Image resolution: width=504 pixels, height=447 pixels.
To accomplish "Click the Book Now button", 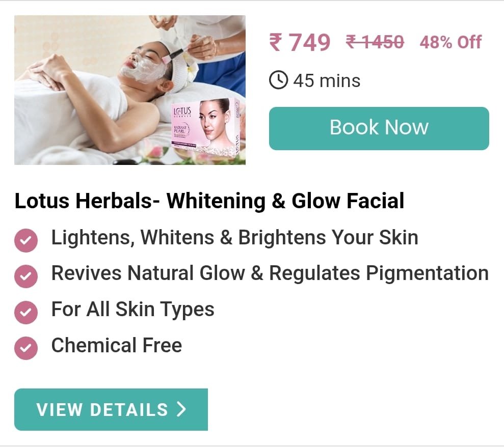I will pos(379,128).
